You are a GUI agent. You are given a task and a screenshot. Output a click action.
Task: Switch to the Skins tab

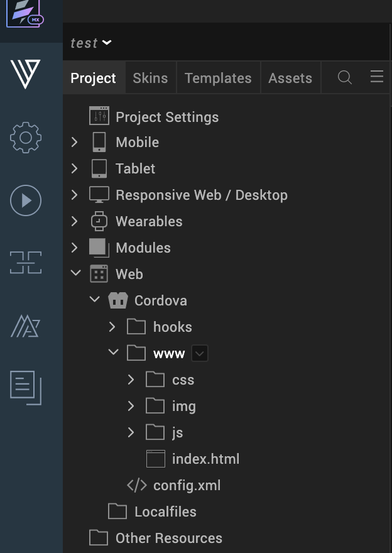click(x=150, y=78)
